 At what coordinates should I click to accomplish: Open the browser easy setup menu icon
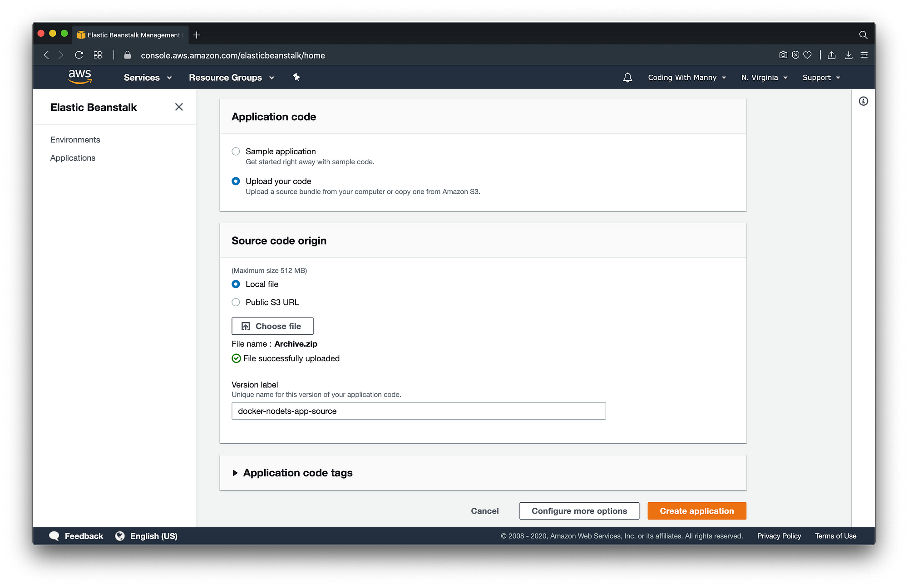click(864, 55)
